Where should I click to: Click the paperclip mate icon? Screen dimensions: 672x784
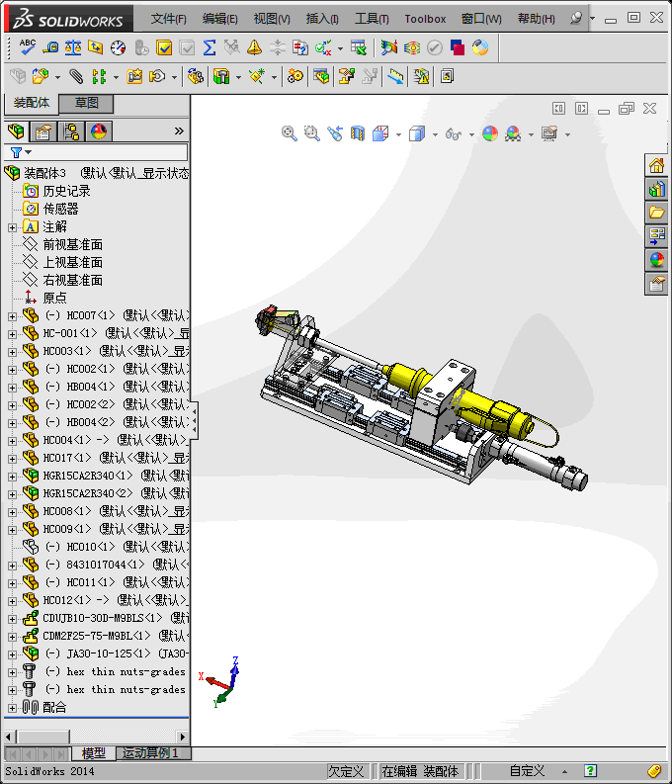(76, 76)
